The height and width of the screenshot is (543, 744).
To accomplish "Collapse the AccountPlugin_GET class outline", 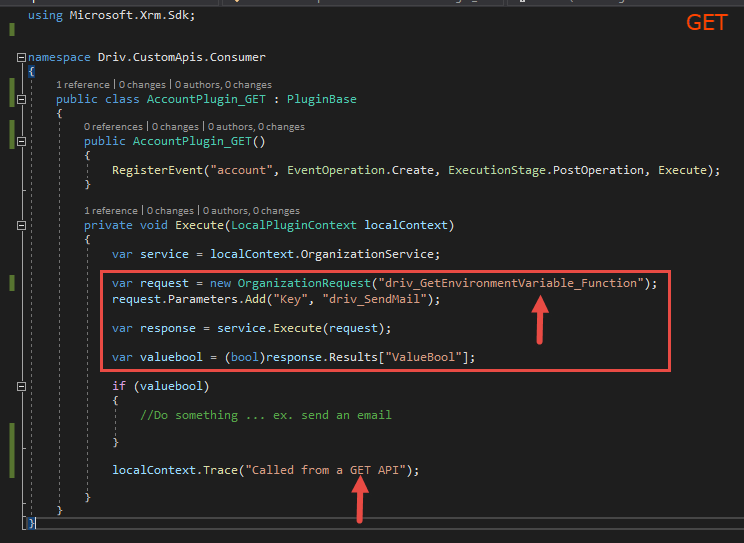I will [21, 100].
